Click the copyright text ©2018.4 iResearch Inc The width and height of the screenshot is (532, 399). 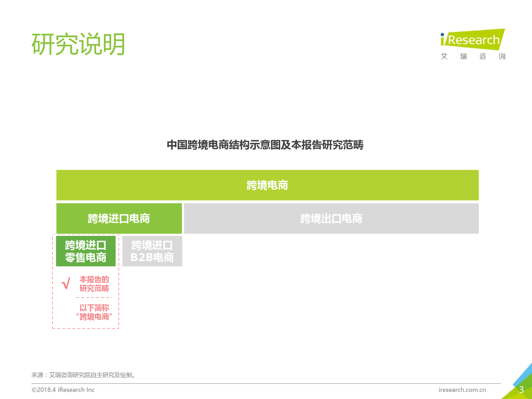63,390
